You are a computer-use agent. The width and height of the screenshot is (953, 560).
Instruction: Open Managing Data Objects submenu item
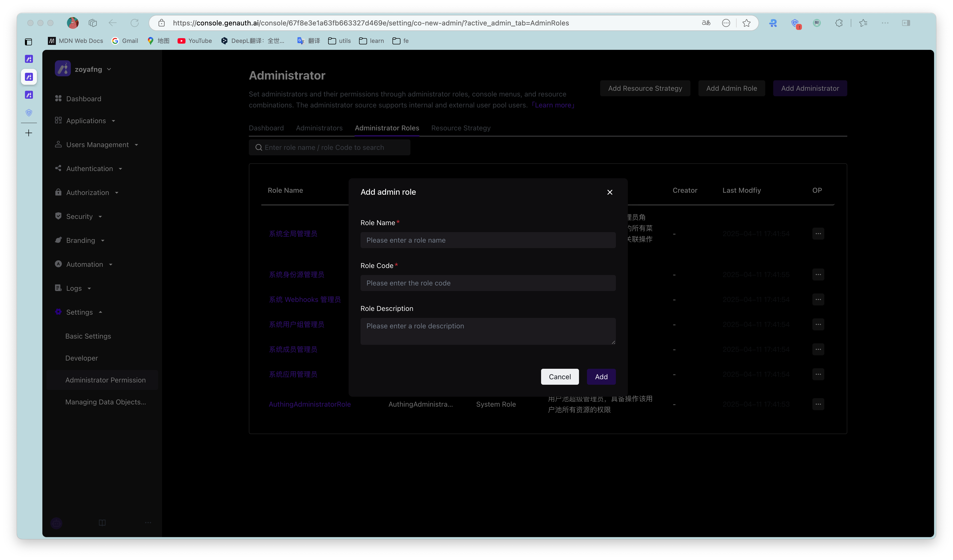[x=105, y=402]
